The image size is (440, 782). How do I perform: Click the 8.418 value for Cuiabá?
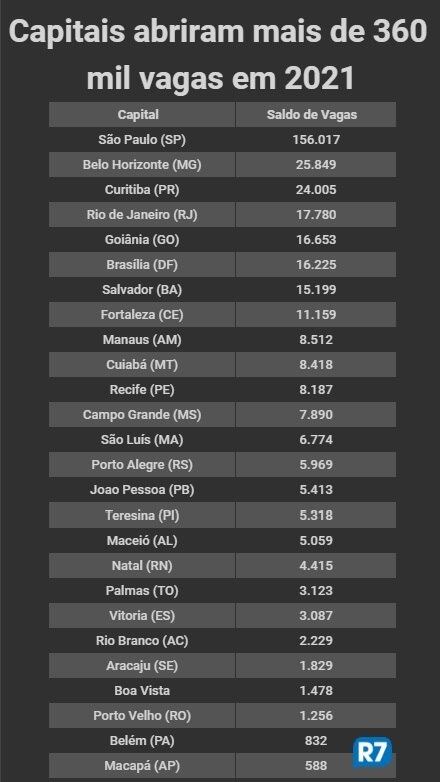(x=316, y=365)
